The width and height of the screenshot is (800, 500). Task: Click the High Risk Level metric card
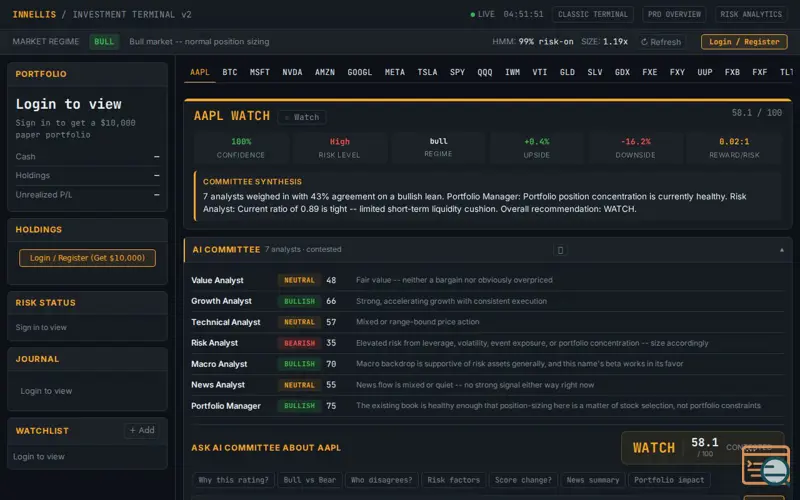[339, 148]
